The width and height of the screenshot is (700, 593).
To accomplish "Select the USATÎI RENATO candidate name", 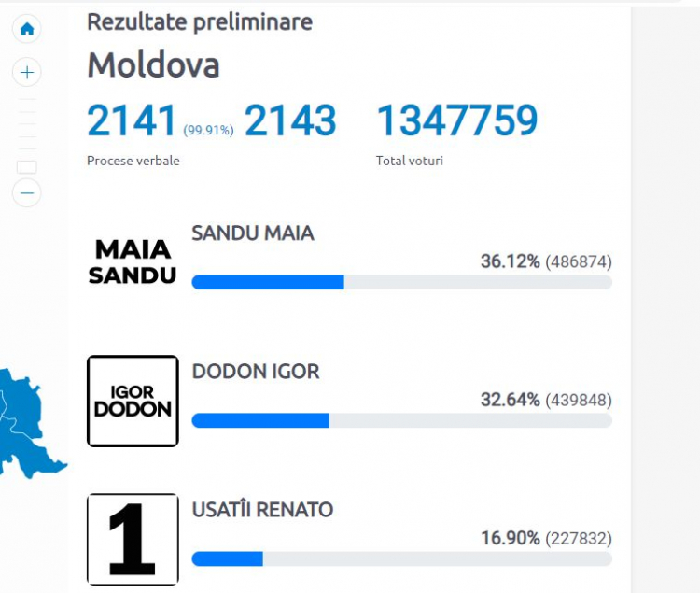I will point(262,510).
